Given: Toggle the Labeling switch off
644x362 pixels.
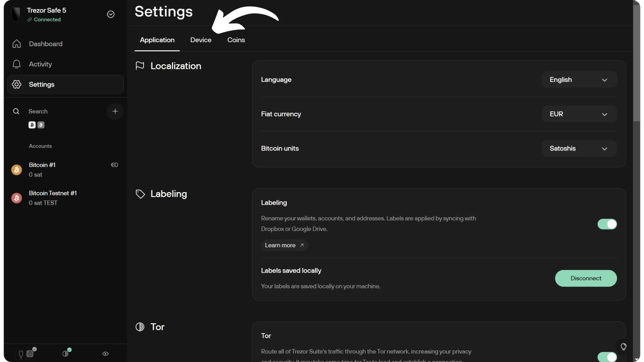Looking at the screenshot, I should 607,224.
